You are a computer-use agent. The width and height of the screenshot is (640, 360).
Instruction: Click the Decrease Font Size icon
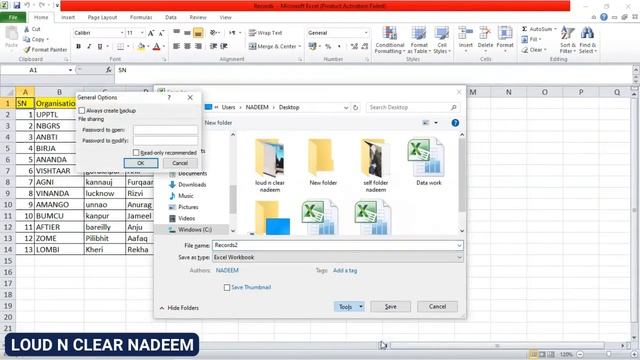[x=162, y=33]
